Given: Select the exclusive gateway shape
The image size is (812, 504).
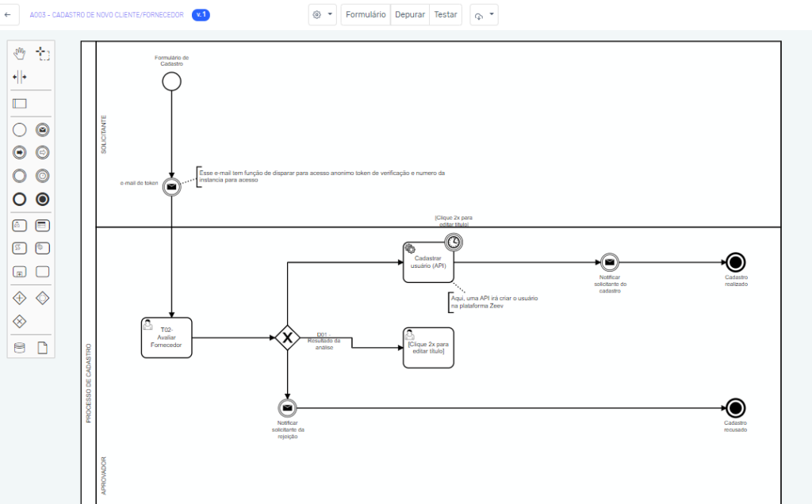Looking at the screenshot, I should pyautogui.click(x=19, y=321).
